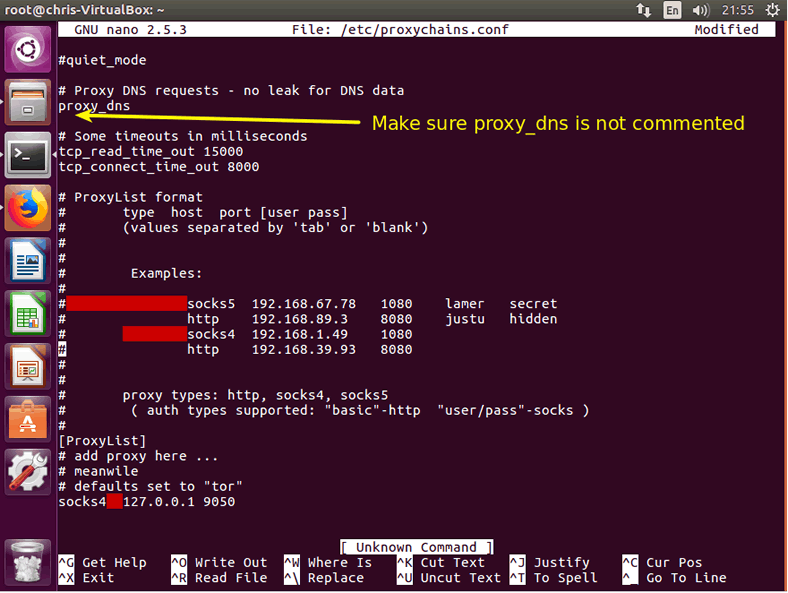The width and height of the screenshot is (788, 593).
Task: Click the 192.168.1.49 example address
Action: pyautogui.click(x=300, y=334)
